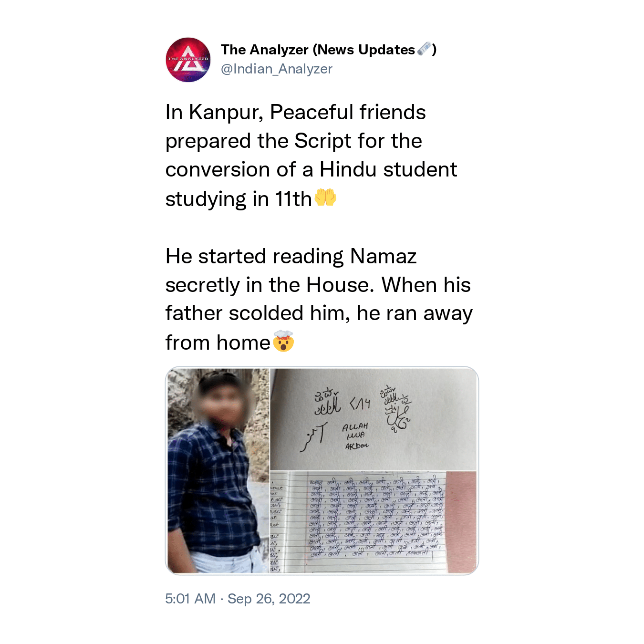This screenshot has height=644, width=644.
Task: Click the Sep 26, 2022 date text
Action: coord(269,599)
